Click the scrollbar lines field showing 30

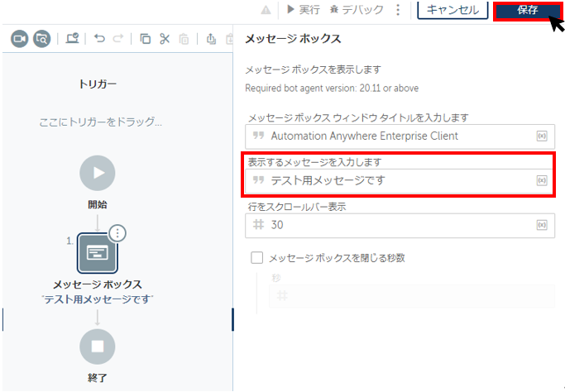[x=400, y=225]
